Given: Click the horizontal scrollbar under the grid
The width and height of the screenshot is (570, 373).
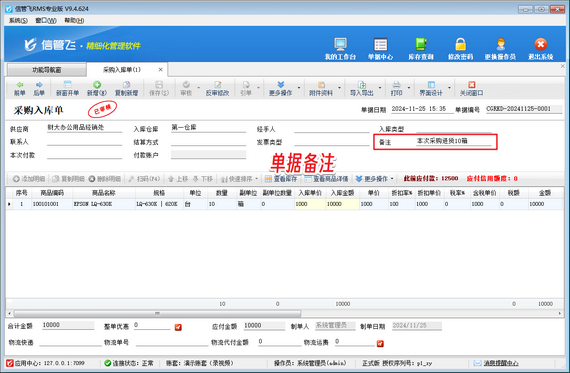Looking at the screenshot, I should 157,313.
